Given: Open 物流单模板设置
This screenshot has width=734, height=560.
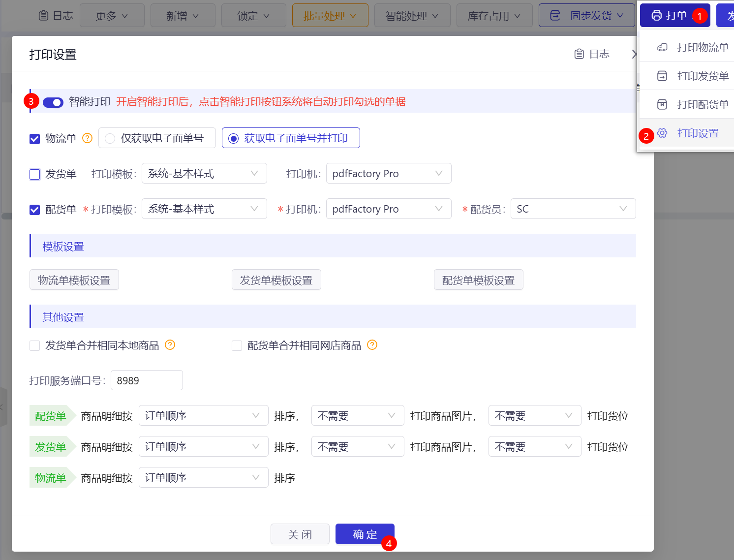Looking at the screenshot, I should [74, 280].
